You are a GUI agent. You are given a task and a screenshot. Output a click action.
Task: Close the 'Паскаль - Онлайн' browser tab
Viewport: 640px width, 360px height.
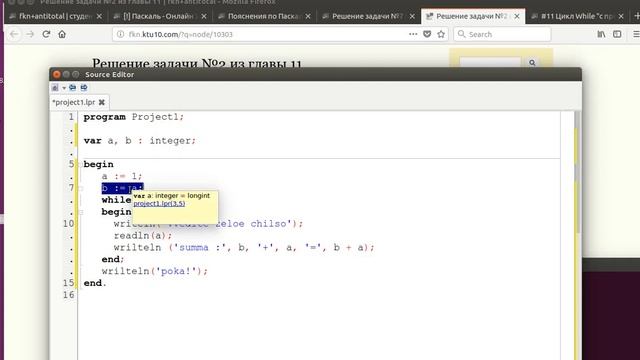pyautogui.click(x=204, y=16)
